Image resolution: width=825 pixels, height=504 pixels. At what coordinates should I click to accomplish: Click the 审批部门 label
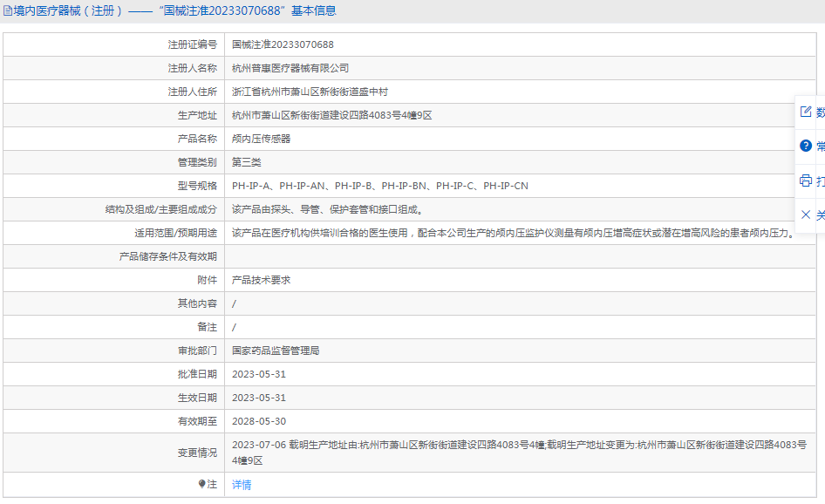(x=197, y=351)
